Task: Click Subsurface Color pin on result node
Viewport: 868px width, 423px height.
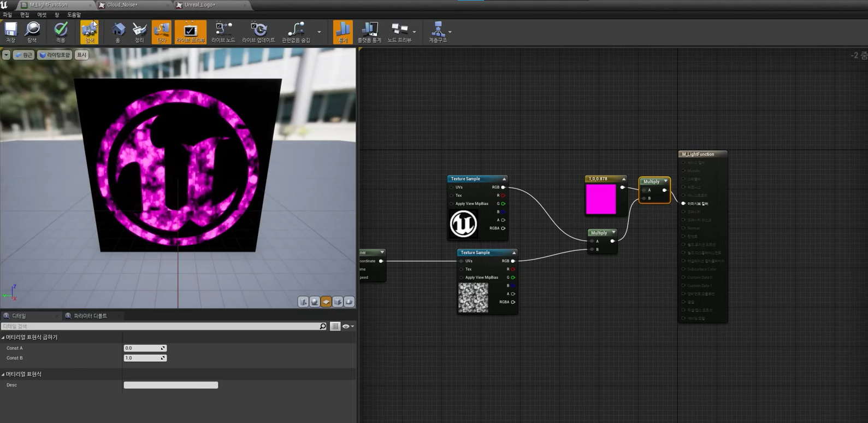Action: point(683,269)
